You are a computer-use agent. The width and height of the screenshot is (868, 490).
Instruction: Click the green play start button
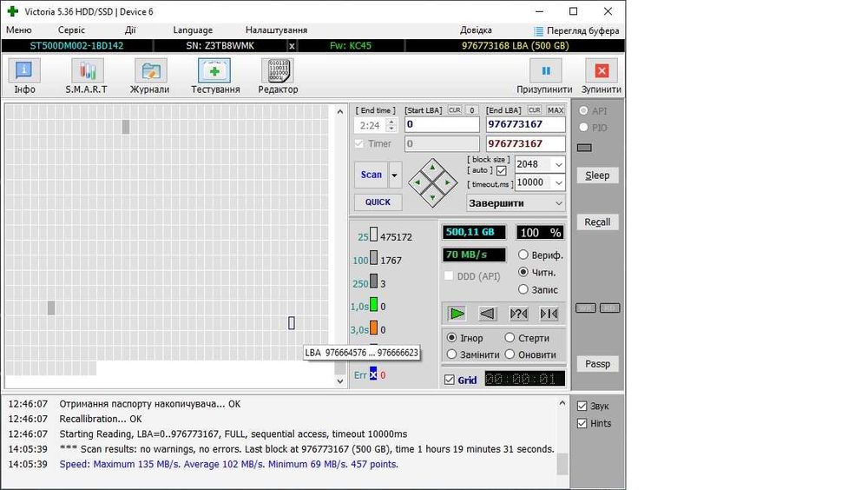(457, 314)
